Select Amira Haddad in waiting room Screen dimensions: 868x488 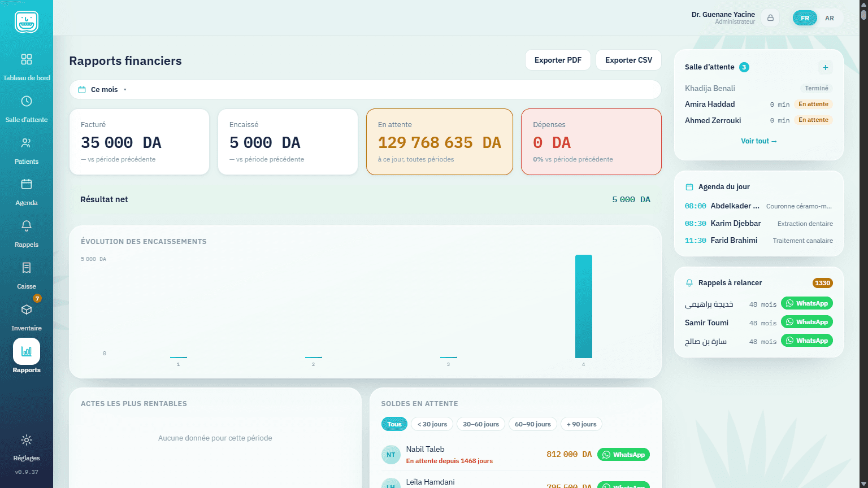(758, 104)
